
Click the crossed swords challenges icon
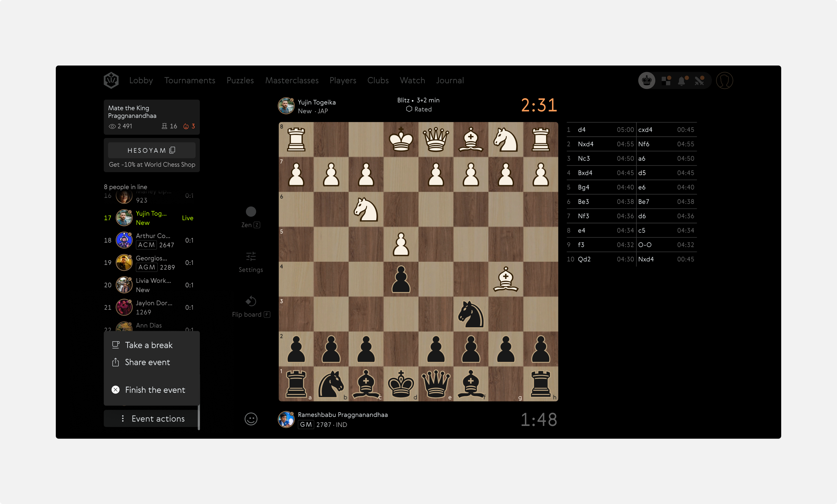pos(699,81)
